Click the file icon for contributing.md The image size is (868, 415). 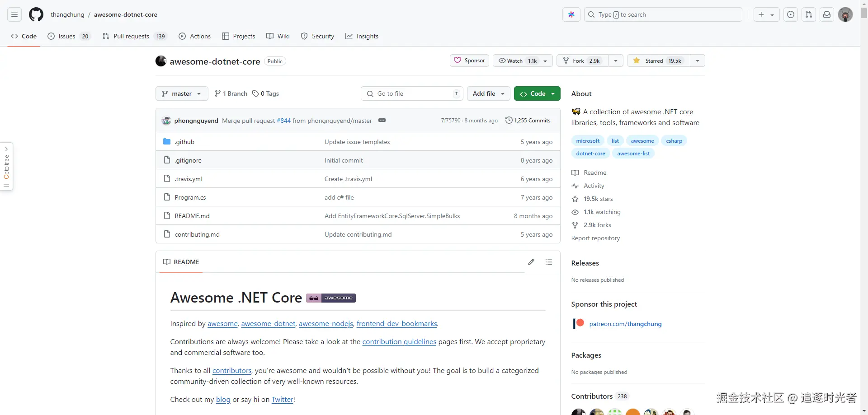pos(167,234)
